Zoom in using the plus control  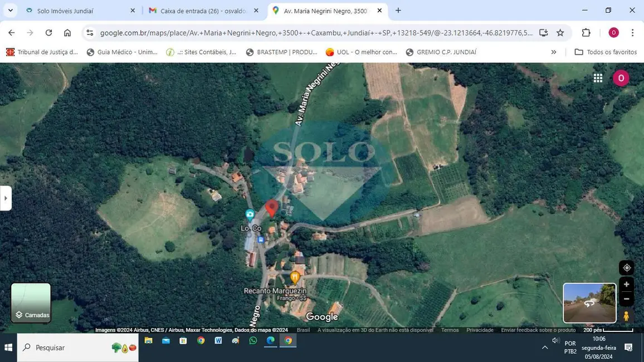pos(626,284)
